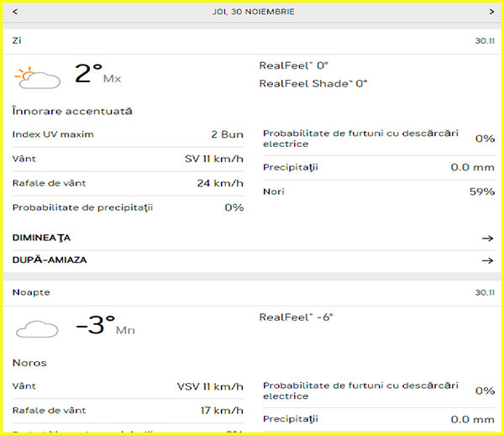Image resolution: width=504 pixels, height=435 pixels.
Task: Select the Noapte section heading
Action: [x=31, y=292]
